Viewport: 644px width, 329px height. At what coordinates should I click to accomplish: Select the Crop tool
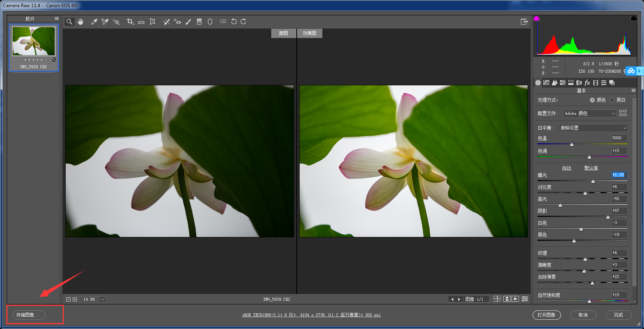[x=130, y=22]
